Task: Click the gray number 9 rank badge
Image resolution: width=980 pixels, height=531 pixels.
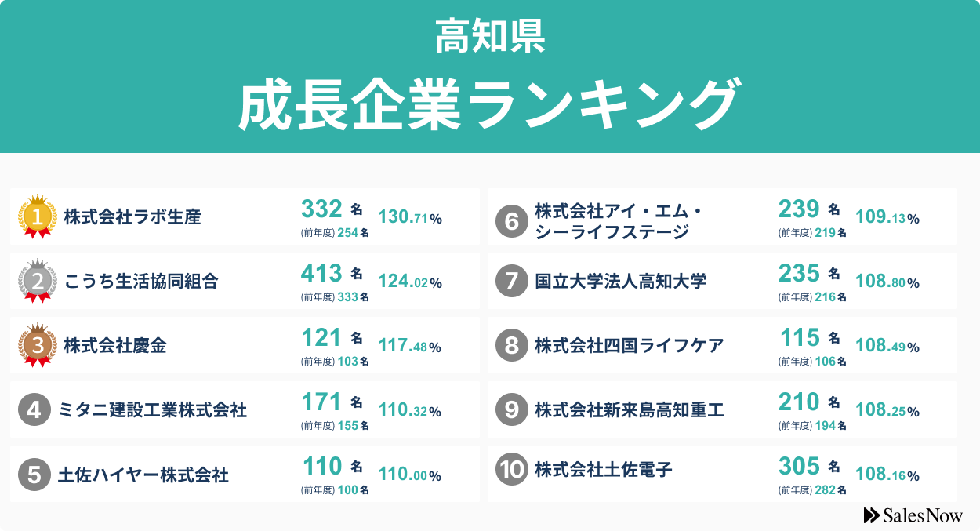Action: pyautogui.click(x=511, y=409)
